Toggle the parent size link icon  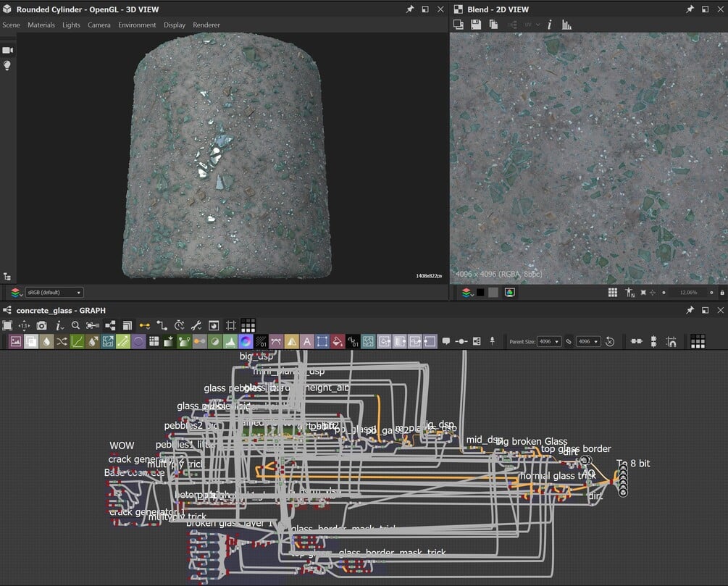[569, 341]
